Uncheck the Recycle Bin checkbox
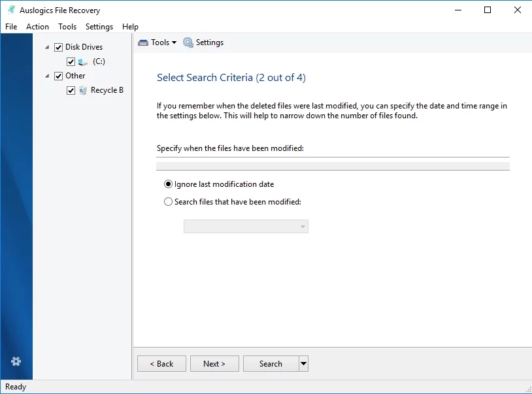 71,90
